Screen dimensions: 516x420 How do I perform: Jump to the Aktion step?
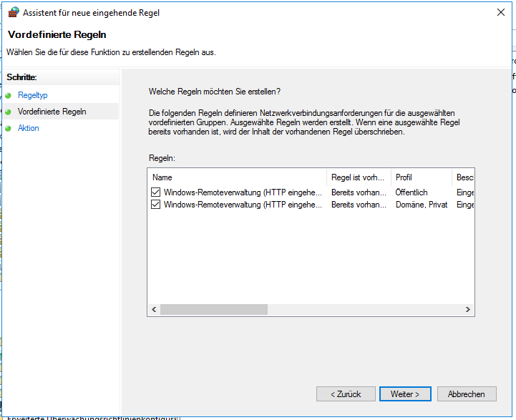[29, 128]
